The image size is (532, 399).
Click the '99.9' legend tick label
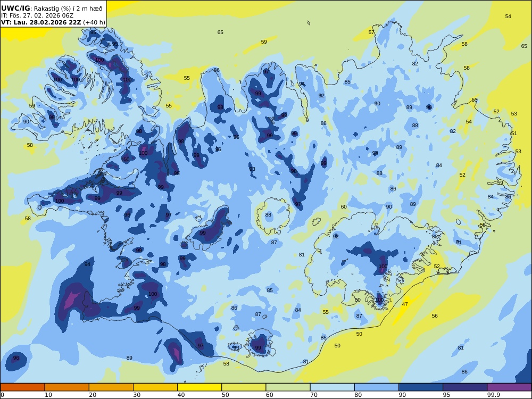pyautogui.click(x=493, y=395)
